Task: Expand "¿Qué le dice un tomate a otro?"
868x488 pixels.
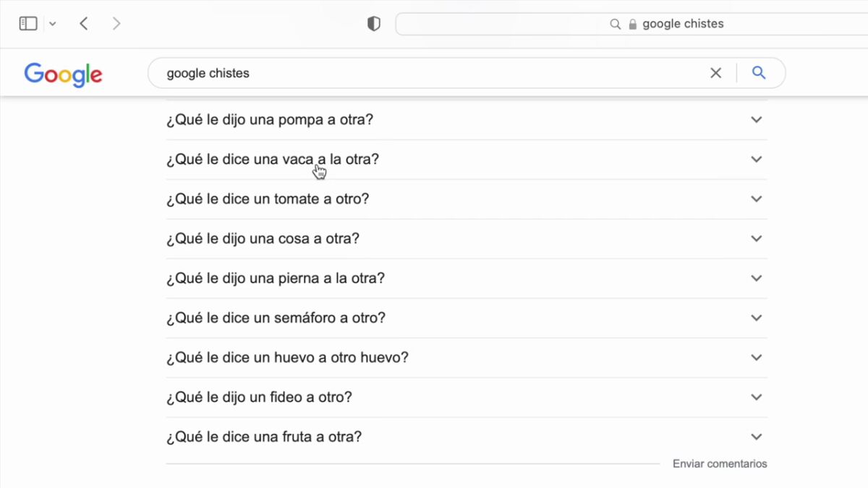Action: click(x=268, y=199)
